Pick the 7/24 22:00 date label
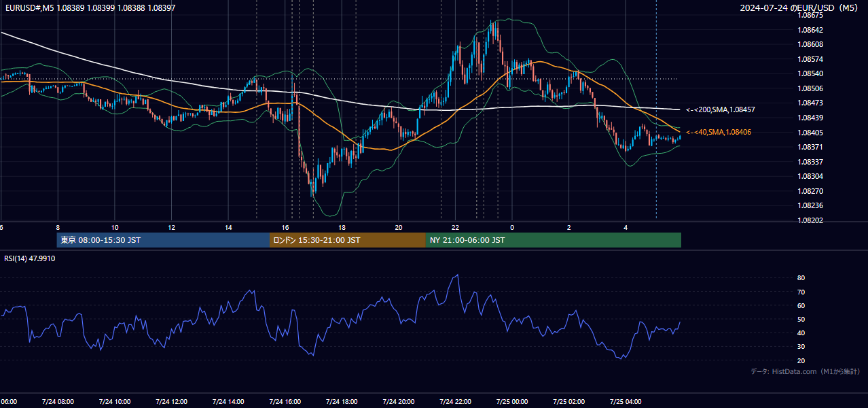868x408 pixels. click(456, 402)
